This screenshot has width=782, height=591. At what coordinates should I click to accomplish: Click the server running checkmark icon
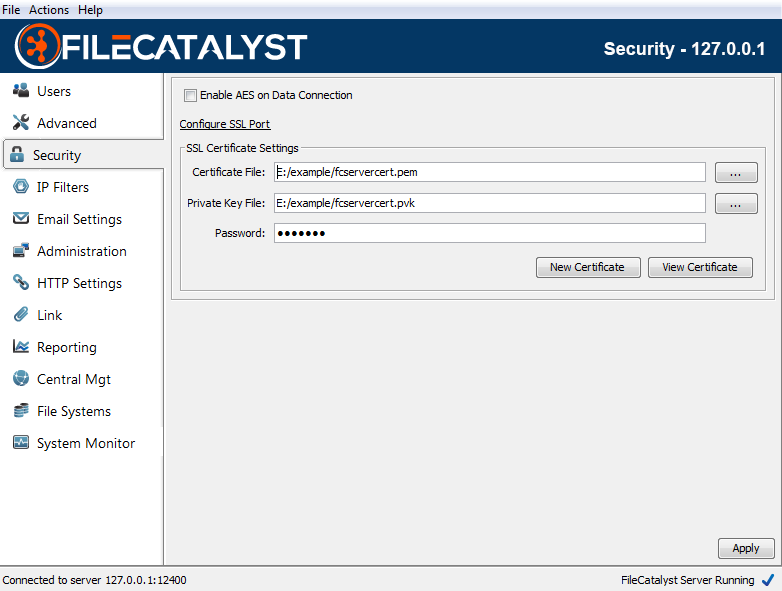tap(768, 580)
